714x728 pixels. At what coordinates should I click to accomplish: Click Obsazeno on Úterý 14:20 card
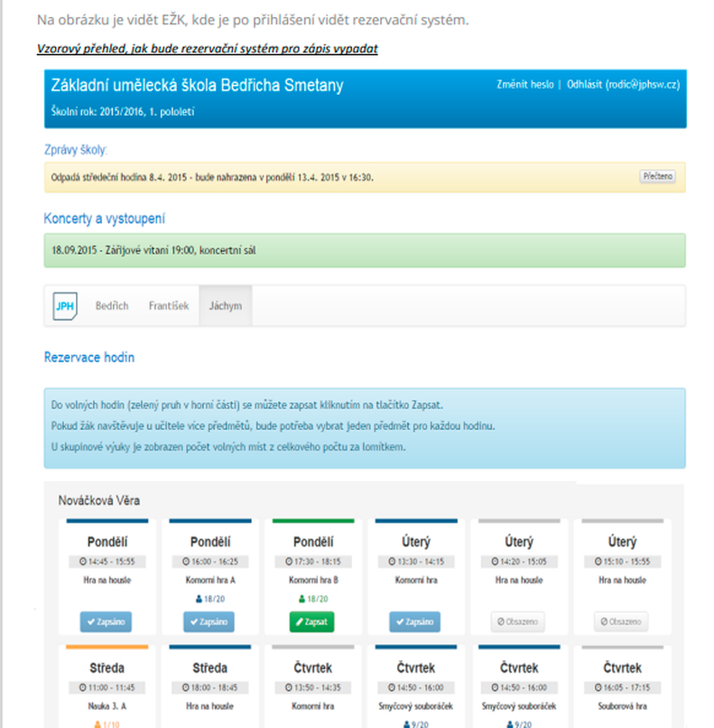[518, 621]
